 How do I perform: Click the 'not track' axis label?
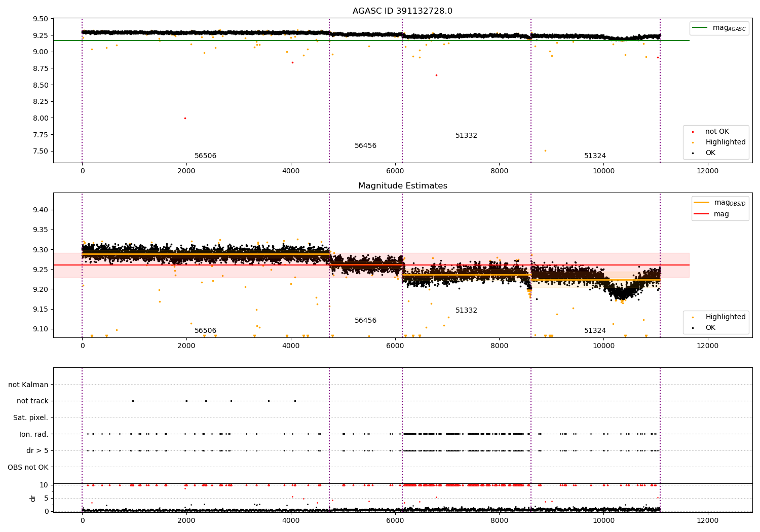(x=32, y=401)
